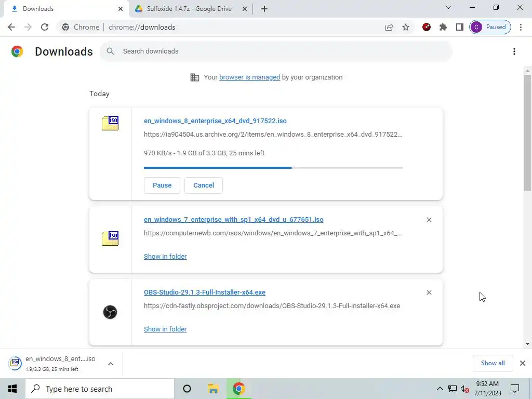
Task: Click the managed organization building icon
Action: click(x=195, y=77)
